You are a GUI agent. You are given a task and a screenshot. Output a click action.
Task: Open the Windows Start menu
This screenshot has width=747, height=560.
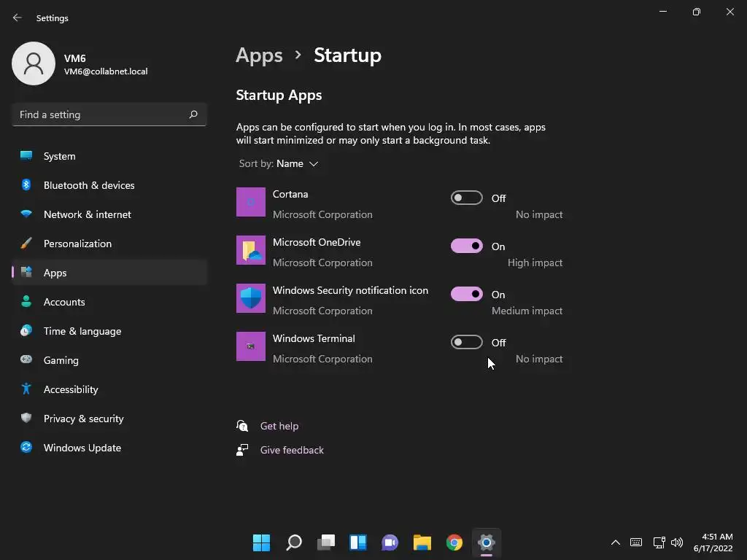[261, 542]
